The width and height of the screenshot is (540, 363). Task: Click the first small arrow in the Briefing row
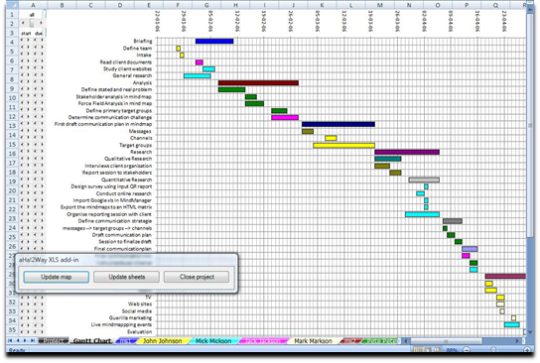point(22,40)
